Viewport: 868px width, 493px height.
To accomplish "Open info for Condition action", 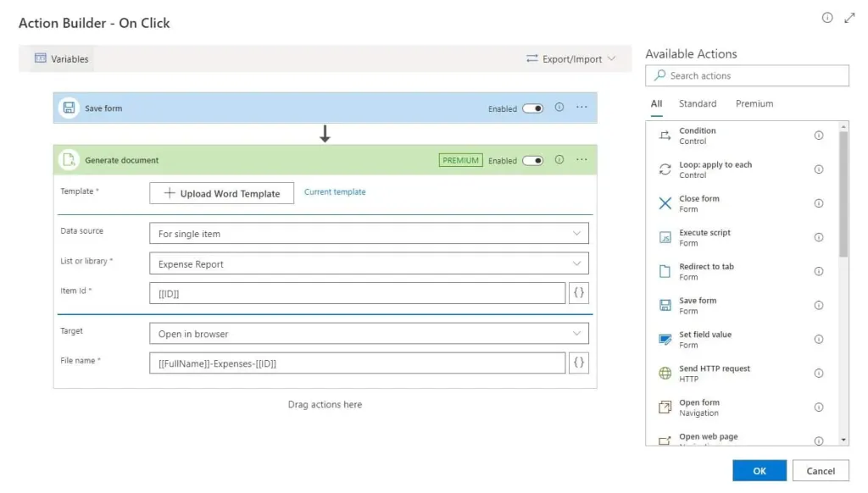I will 819,136.
